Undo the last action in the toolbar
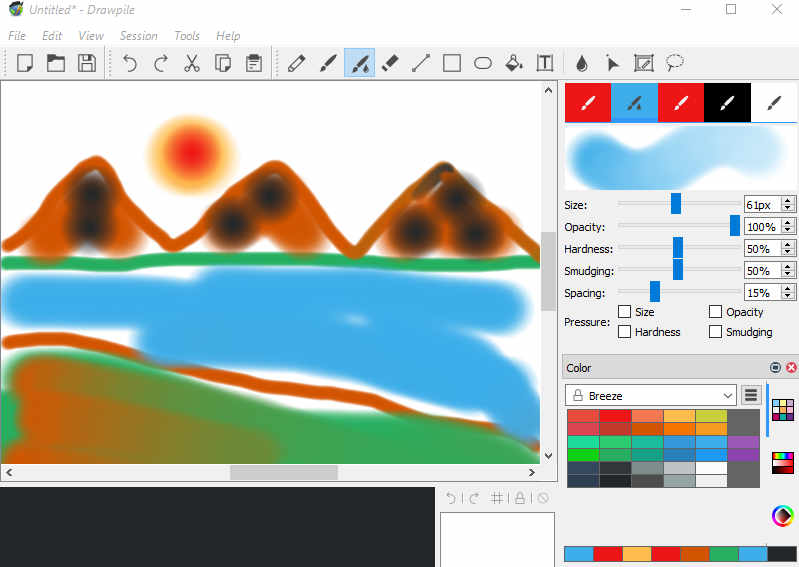 (x=130, y=64)
